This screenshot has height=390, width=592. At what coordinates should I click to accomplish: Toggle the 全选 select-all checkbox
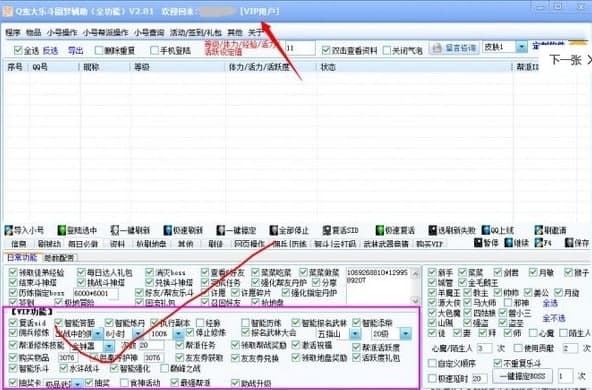pos(18,50)
